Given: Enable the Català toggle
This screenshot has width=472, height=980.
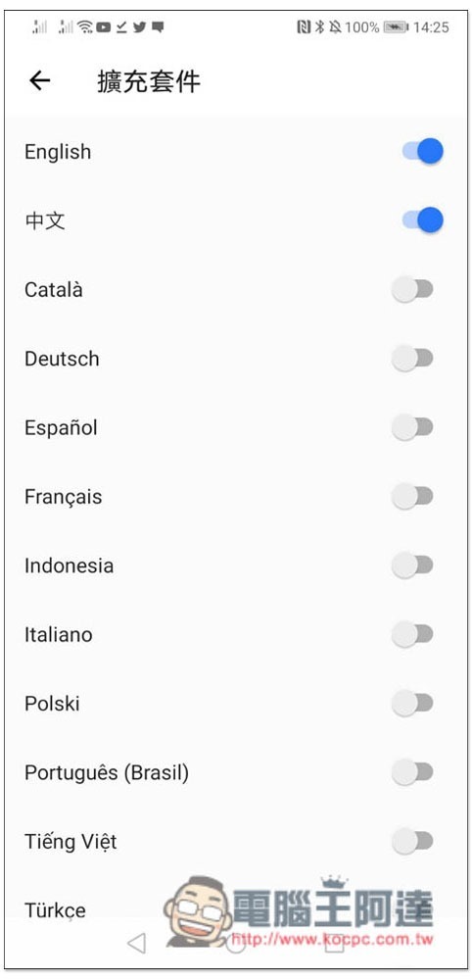Looking at the screenshot, I should tap(412, 289).
